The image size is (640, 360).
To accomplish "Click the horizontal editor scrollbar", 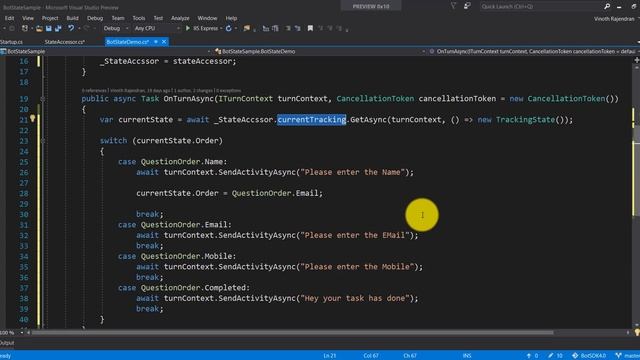I will [292, 333].
